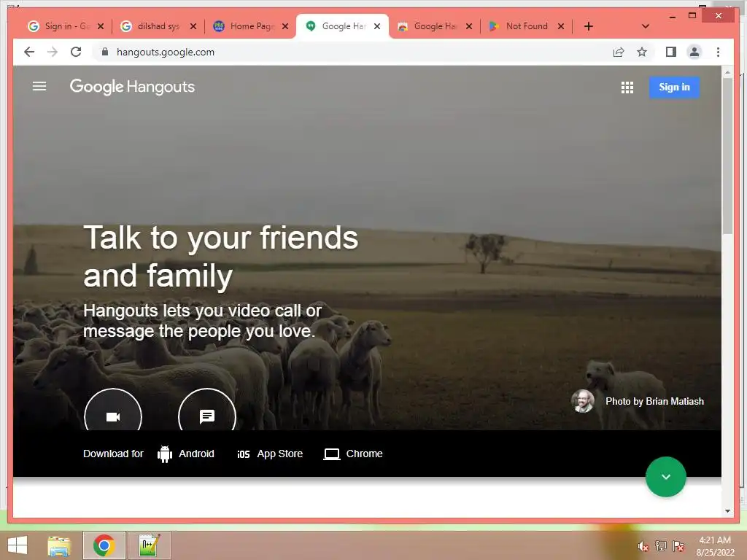Click Brian Matiash's avatar photo
This screenshot has height=560, width=747.
coord(583,401)
